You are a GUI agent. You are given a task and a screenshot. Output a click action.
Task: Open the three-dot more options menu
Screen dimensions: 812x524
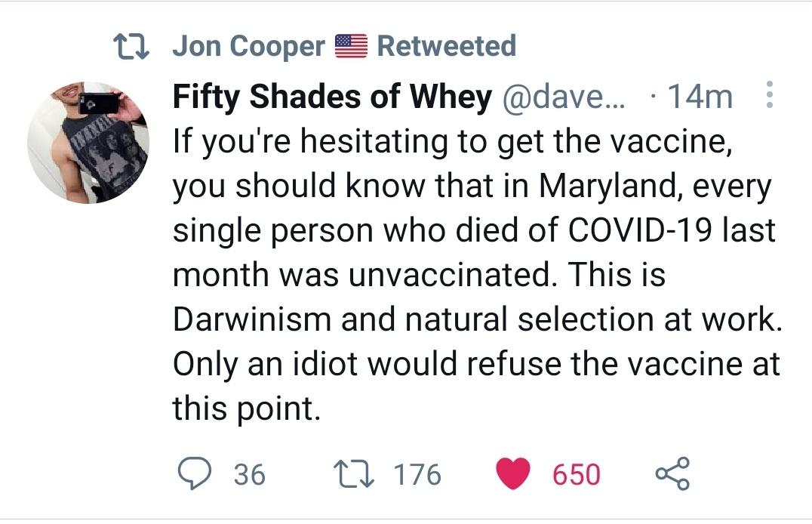(770, 96)
